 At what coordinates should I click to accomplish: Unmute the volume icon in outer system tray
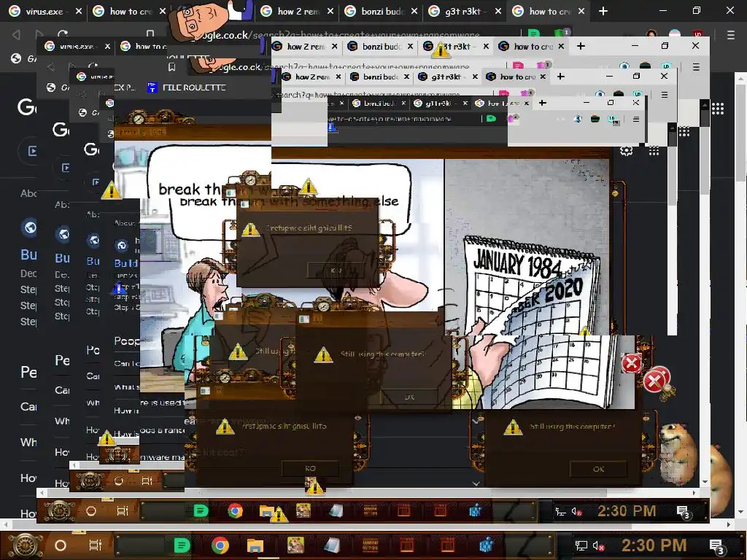[x=598, y=546]
